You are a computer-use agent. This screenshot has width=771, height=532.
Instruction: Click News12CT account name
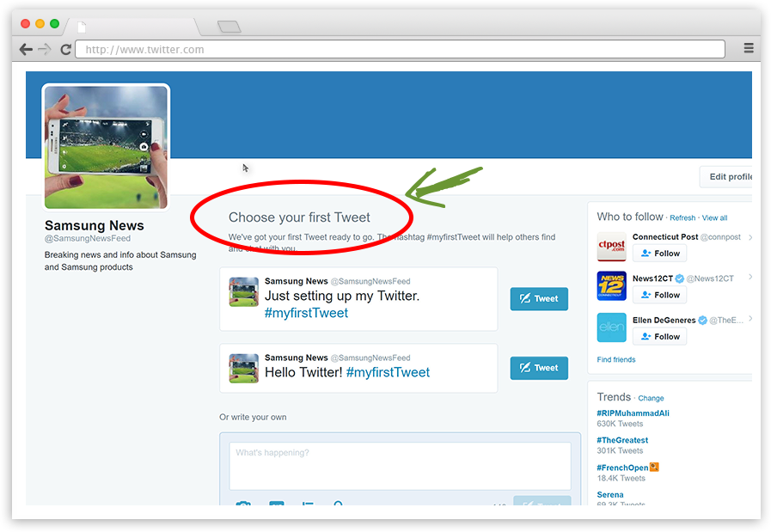[x=652, y=278]
